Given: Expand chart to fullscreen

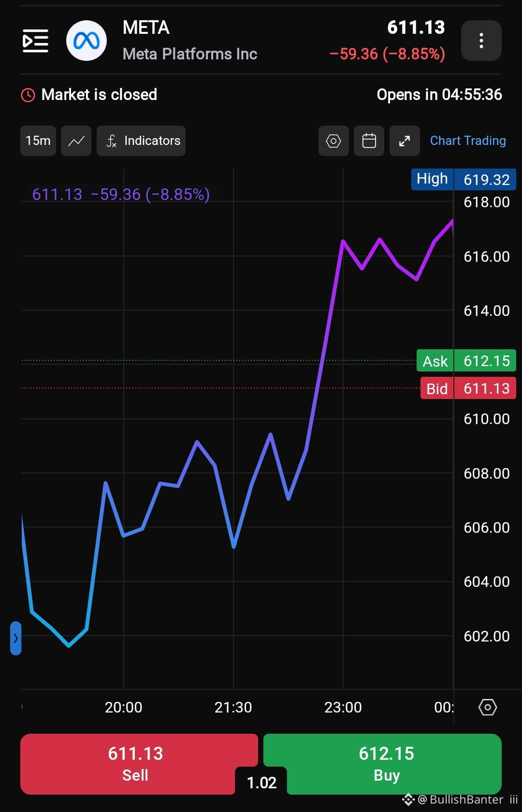Looking at the screenshot, I should [405, 141].
